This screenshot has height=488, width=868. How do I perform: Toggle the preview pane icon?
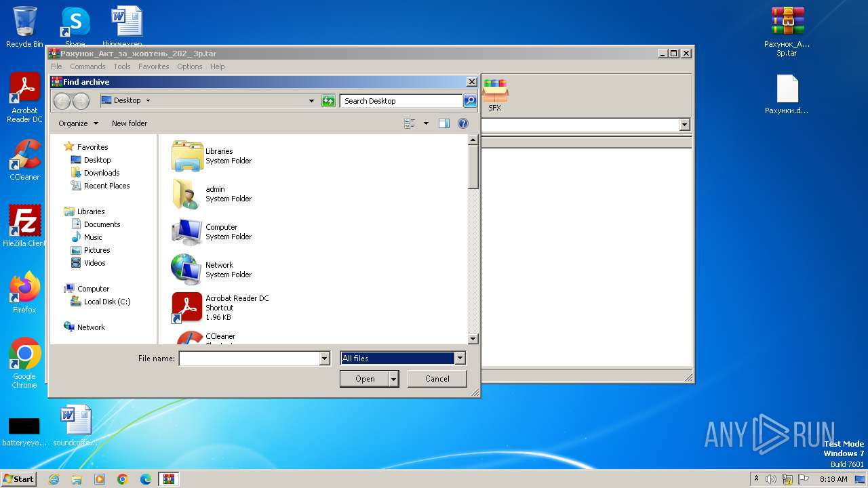tap(444, 123)
